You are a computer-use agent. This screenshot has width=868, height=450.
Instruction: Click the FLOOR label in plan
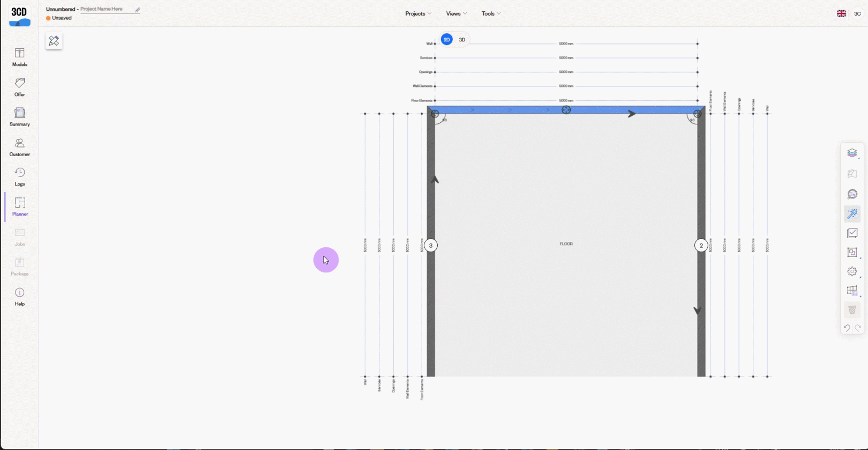566,244
